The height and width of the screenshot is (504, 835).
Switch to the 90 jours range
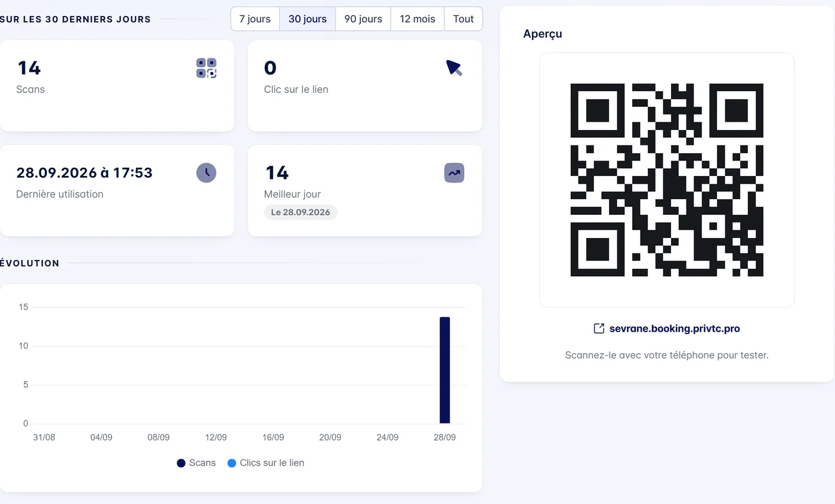[x=363, y=18]
